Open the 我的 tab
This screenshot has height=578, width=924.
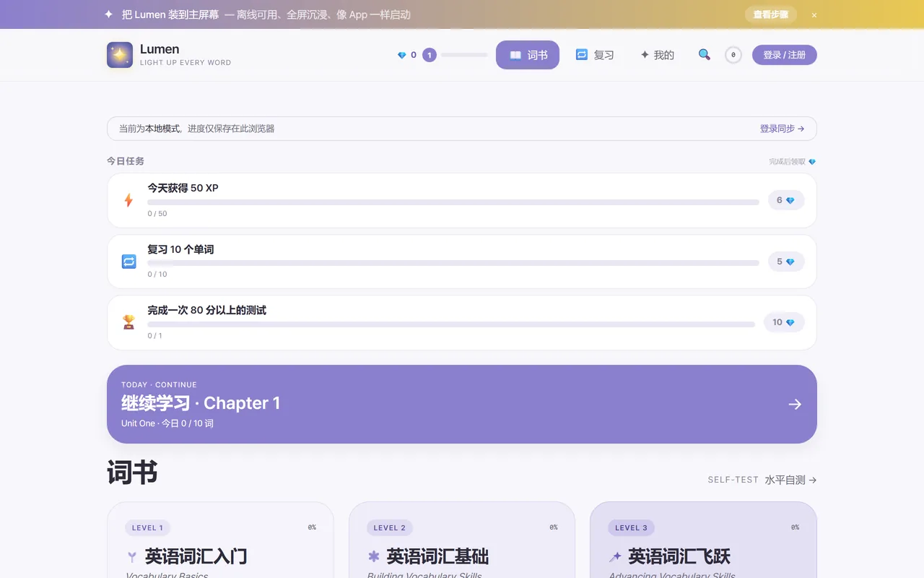[657, 55]
